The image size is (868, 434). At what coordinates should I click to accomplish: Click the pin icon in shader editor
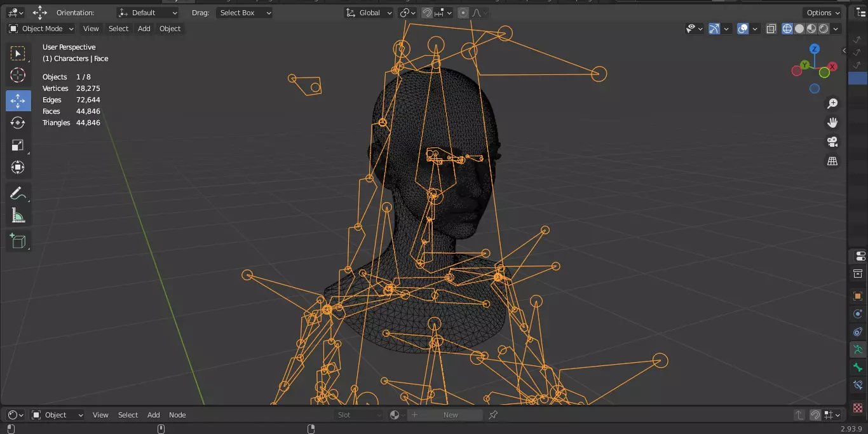coord(493,415)
